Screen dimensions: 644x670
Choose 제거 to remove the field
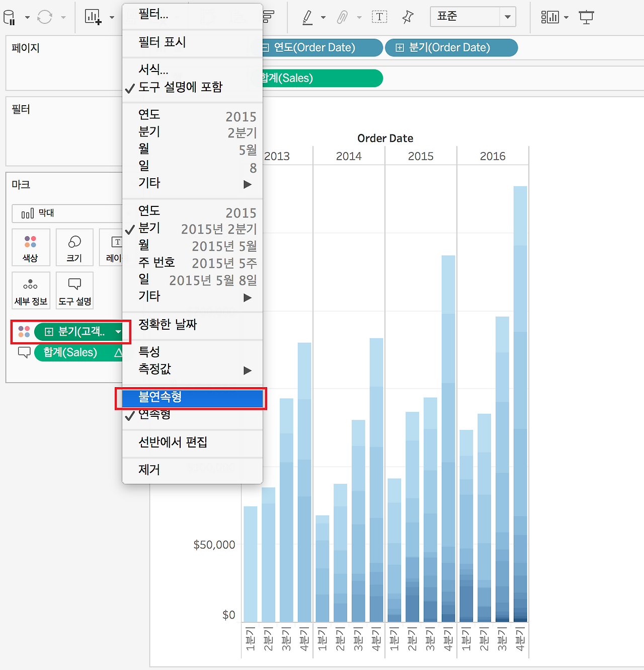tap(192, 470)
